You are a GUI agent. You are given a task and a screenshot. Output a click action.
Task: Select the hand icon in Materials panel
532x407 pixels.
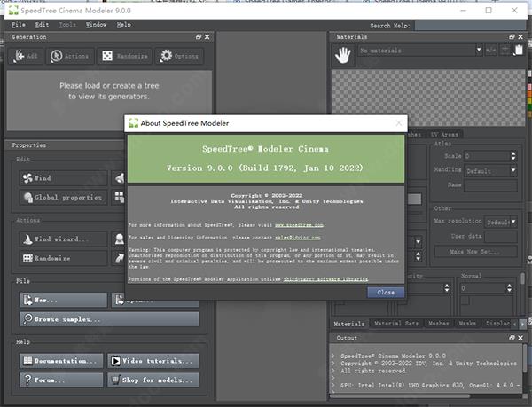(x=343, y=56)
